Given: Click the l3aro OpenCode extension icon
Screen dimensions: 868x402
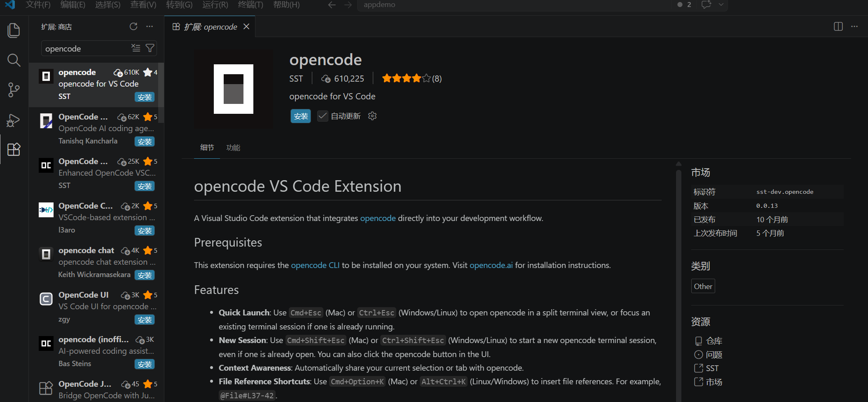Looking at the screenshot, I should [x=46, y=210].
